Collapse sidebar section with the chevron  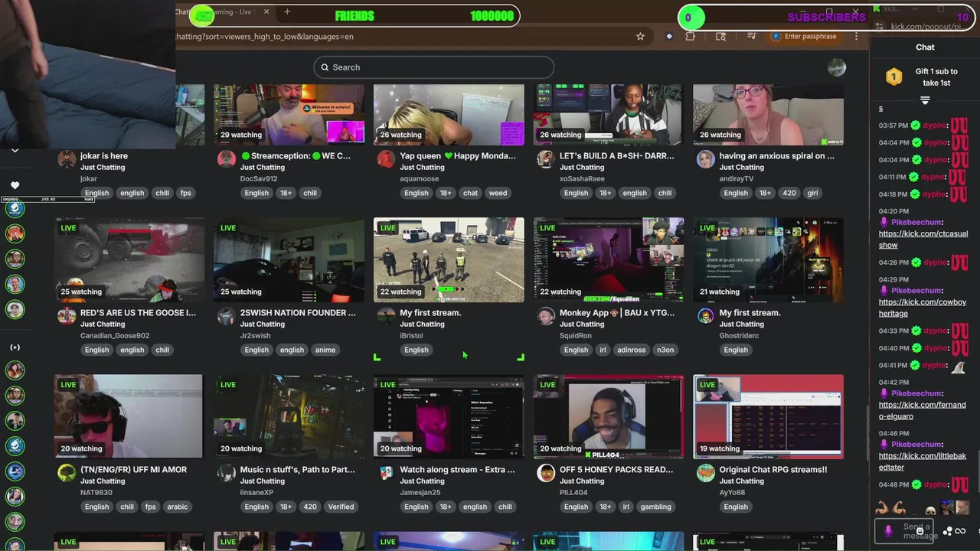tap(15, 151)
